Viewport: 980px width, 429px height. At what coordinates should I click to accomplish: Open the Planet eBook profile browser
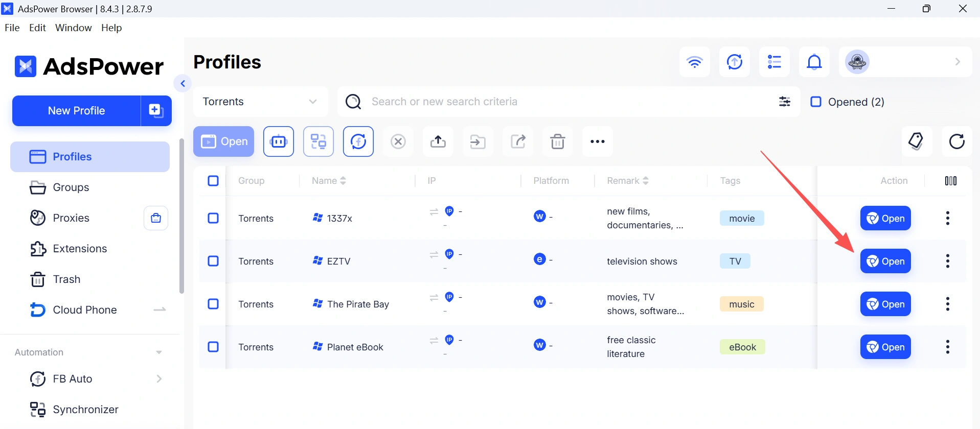[885, 347]
